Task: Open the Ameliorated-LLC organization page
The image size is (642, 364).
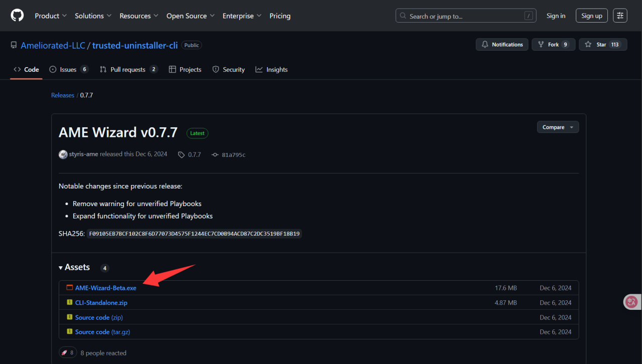Action: coord(53,45)
